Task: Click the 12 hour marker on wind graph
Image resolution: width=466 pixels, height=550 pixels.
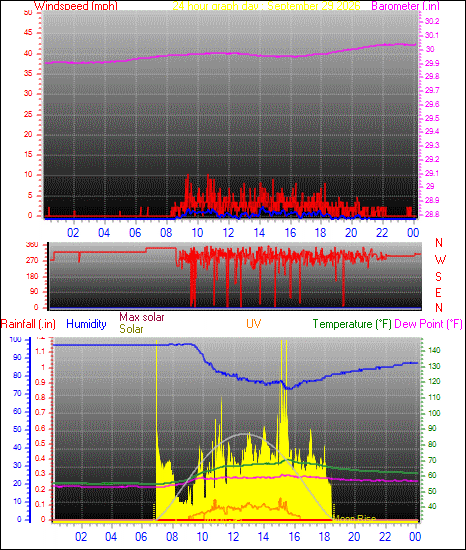Action: pyautogui.click(x=228, y=233)
